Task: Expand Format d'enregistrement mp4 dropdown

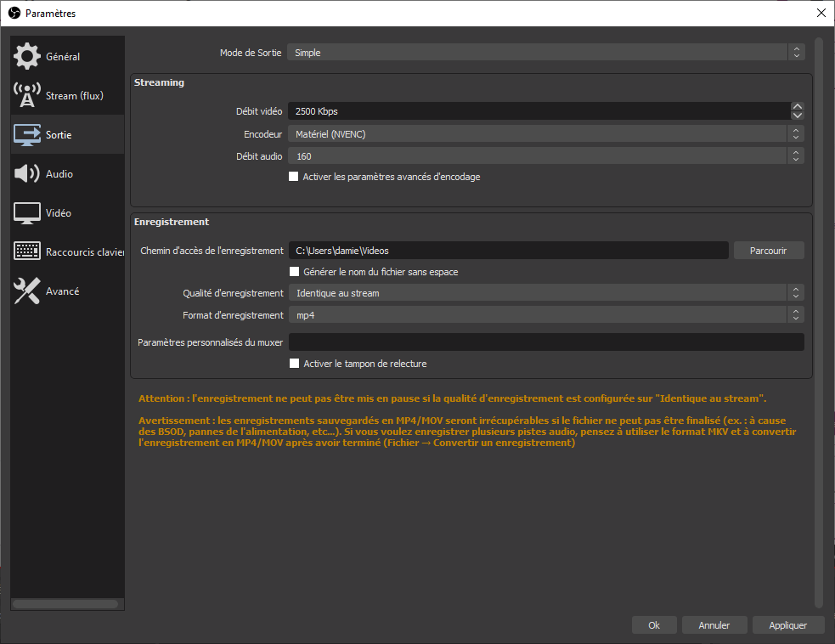Action: [545, 315]
